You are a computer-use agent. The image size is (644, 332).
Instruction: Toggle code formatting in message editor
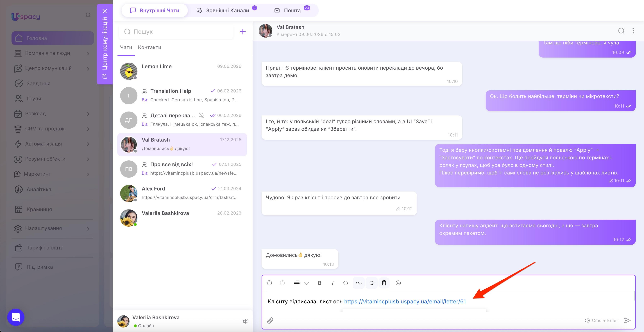(346, 283)
